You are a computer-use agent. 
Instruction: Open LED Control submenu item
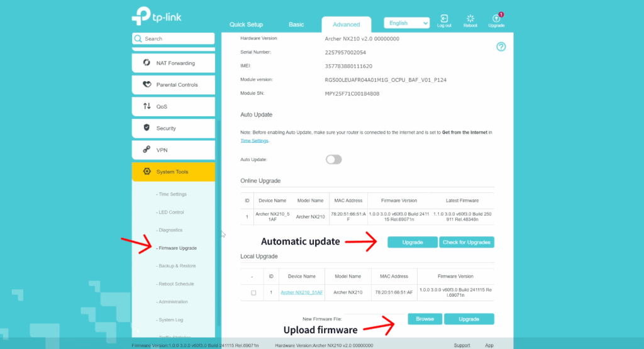pyautogui.click(x=170, y=213)
